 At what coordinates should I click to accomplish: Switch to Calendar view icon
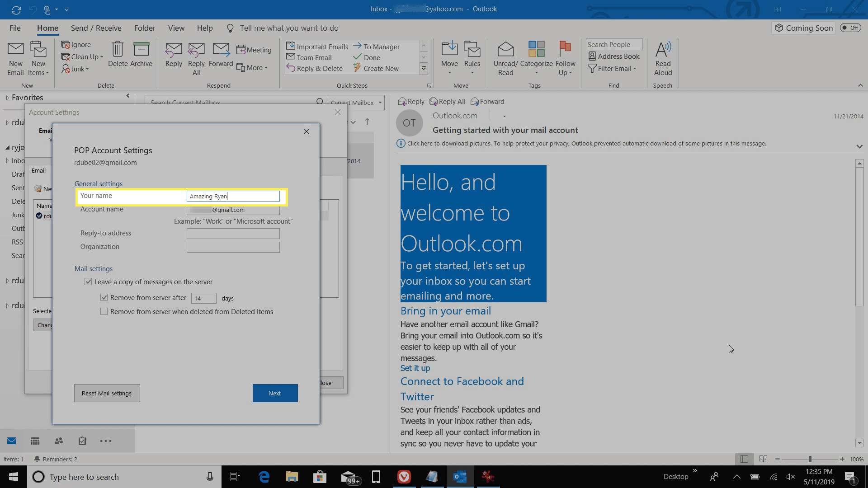tap(35, 441)
